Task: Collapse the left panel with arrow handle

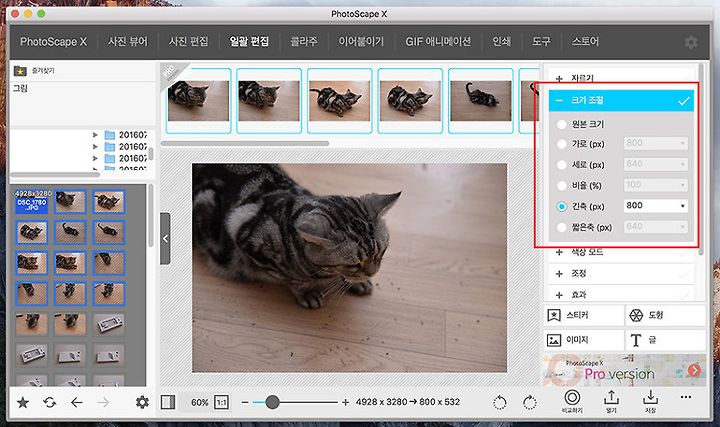Action: coord(165,238)
